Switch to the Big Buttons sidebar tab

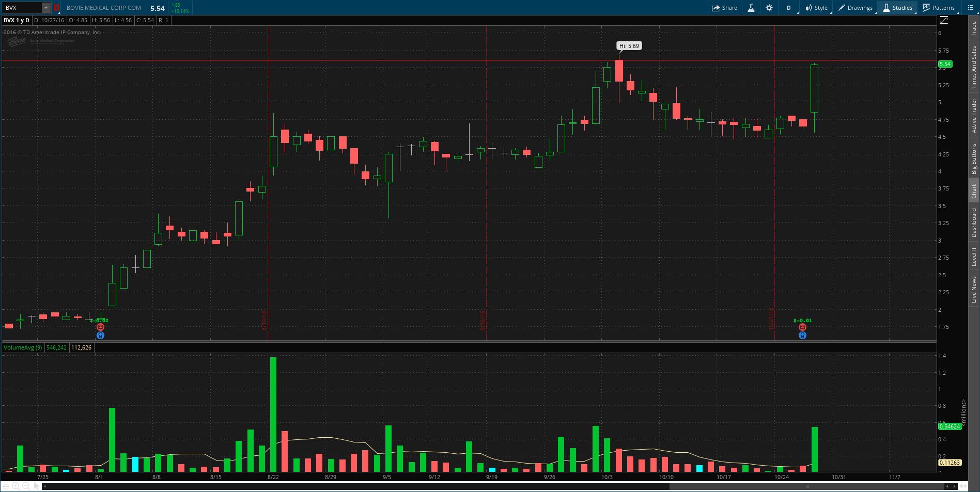coord(974,158)
